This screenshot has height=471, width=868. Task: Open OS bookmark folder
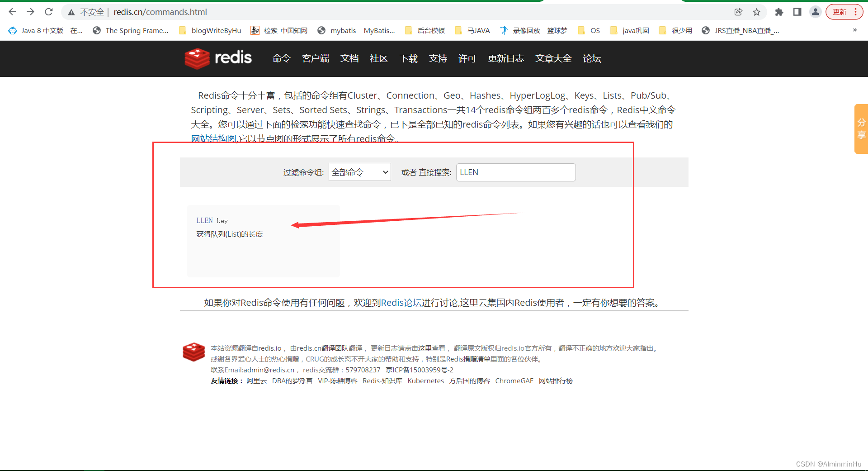[x=589, y=30]
